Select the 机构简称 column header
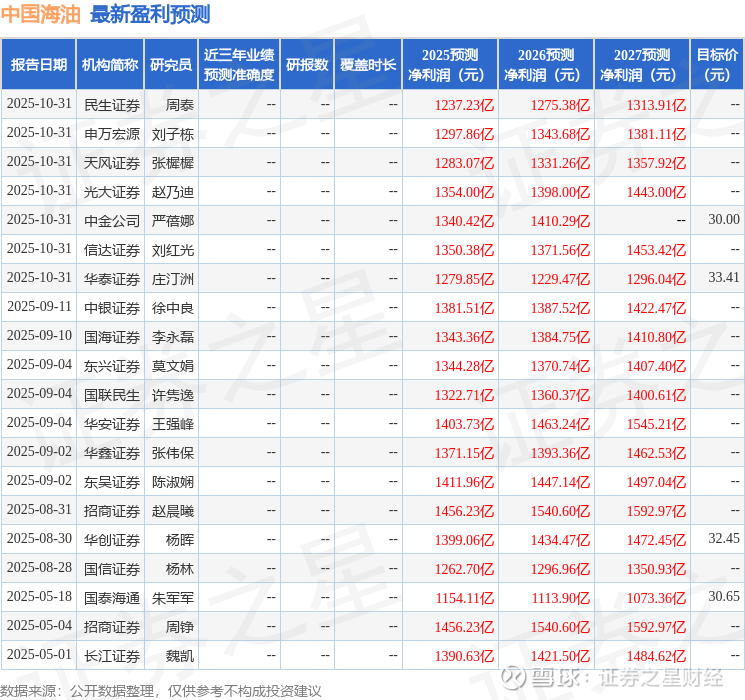 [x=110, y=65]
